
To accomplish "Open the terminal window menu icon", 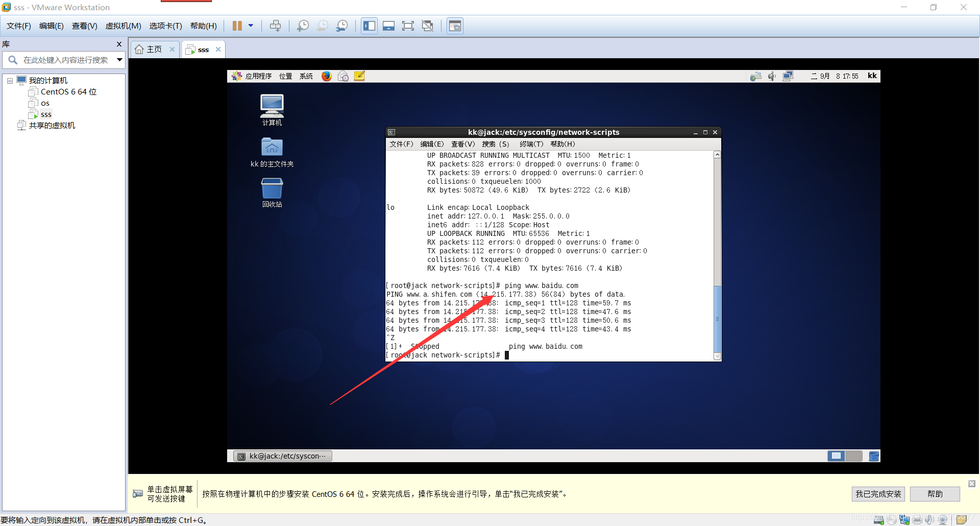I will 391,132.
